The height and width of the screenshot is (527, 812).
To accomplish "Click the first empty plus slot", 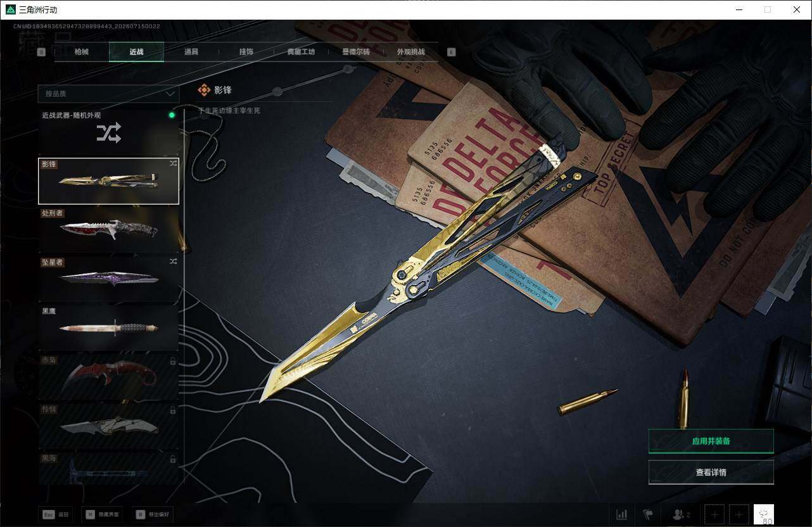I will (714, 515).
